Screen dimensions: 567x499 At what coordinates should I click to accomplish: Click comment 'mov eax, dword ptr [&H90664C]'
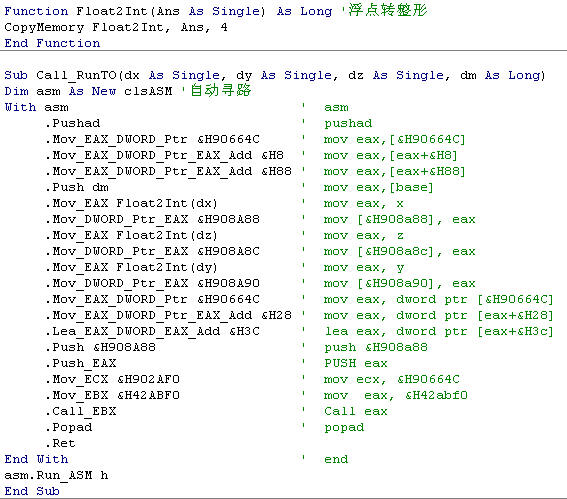pos(439,299)
